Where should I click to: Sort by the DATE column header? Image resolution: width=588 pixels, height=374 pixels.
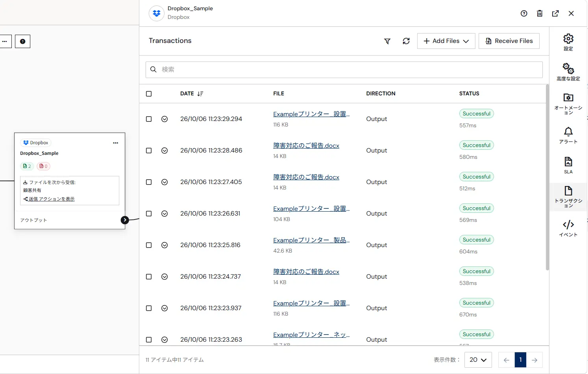(192, 94)
